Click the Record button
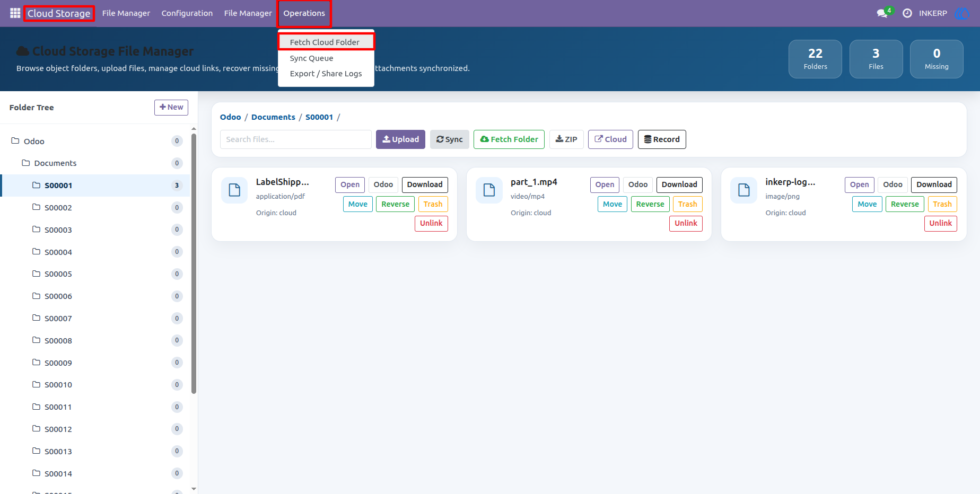 (x=662, y=139)
